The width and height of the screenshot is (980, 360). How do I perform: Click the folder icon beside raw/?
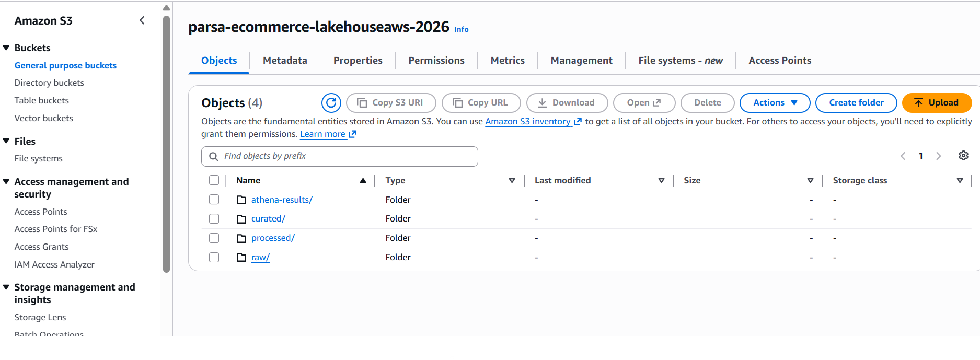click(241, 257)
